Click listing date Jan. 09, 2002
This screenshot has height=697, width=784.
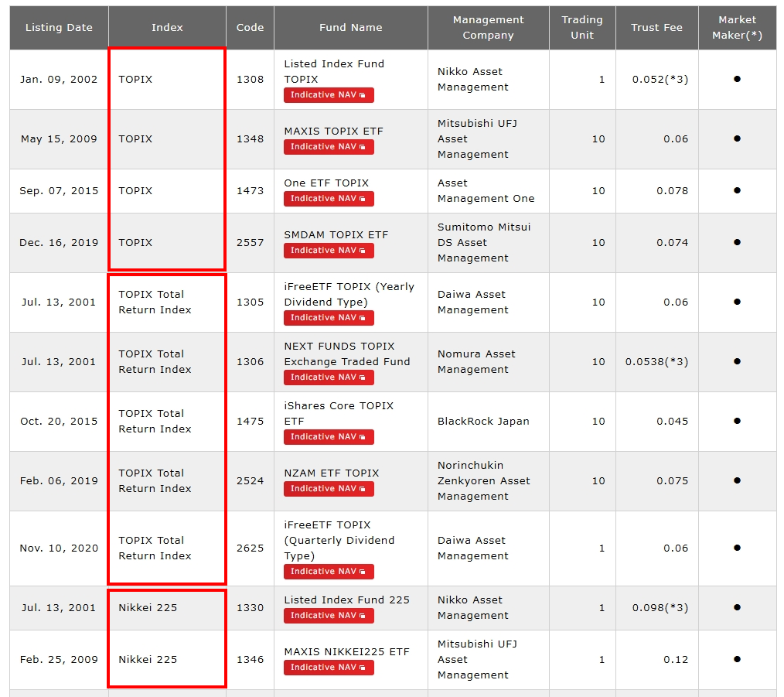tap(59, 80)
